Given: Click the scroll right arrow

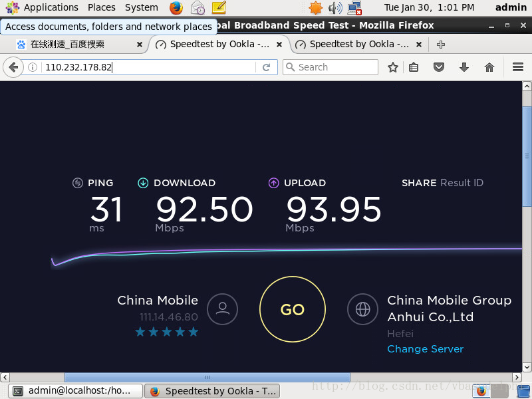Looking at the screenshot, I should (x=517, y=377).
